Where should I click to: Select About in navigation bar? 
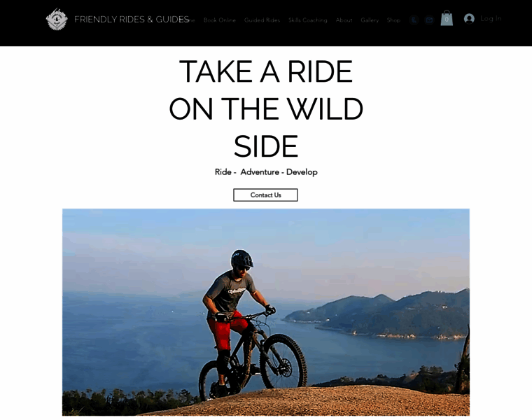(344, 20)
